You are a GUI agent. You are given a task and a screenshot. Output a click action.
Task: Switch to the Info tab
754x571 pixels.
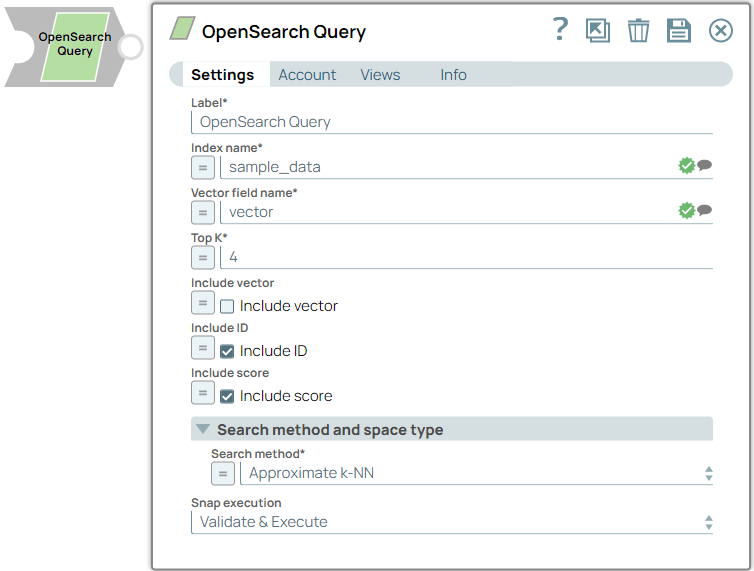[453, 75]
